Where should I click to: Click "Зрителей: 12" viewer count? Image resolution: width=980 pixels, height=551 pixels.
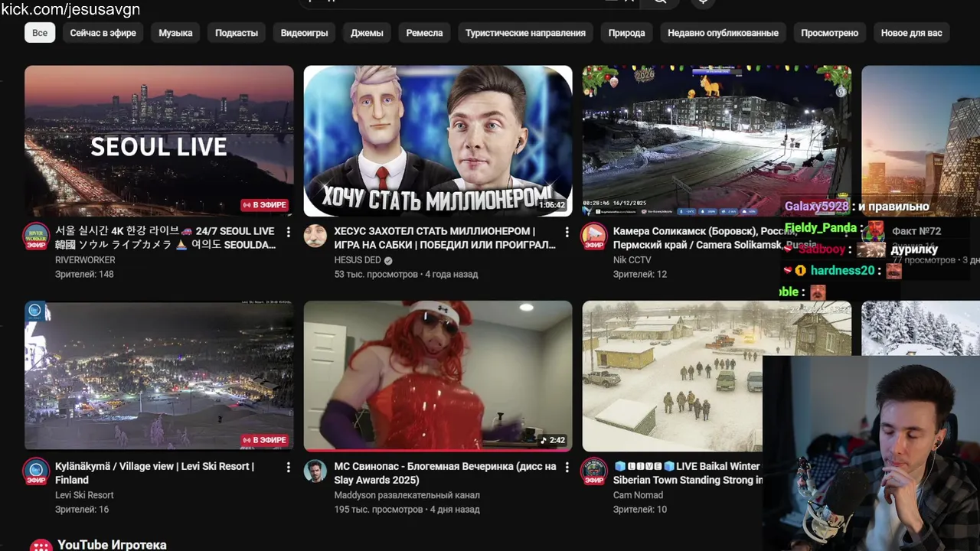(x=640, y=274)
